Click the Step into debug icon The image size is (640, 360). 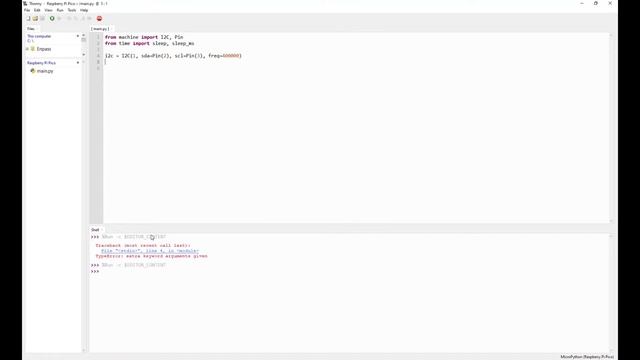pos(76,18)
